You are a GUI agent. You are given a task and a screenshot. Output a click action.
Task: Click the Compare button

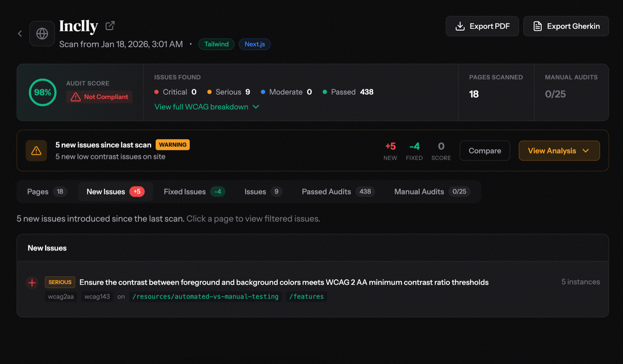[x=484, y=150]
